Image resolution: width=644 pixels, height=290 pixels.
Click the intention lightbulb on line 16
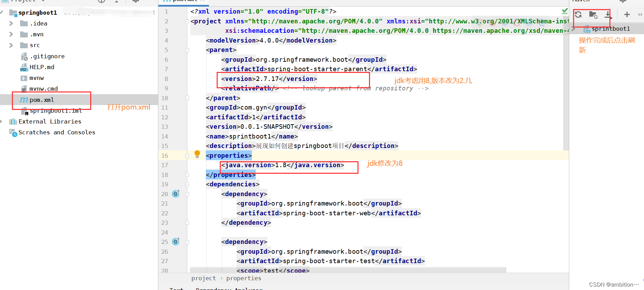tap(197, 154)
